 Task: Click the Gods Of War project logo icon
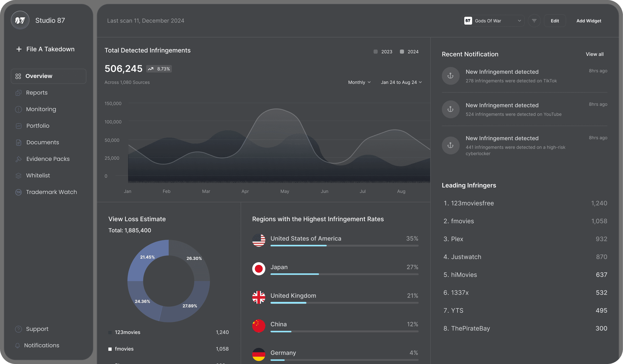click(x=468, y=21)
